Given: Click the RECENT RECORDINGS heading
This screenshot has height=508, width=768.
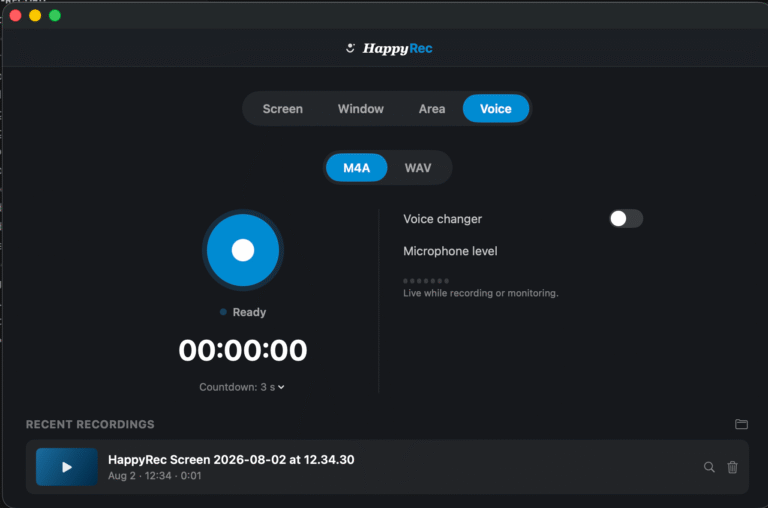Looking at the screenshot, I should (90, 424).
